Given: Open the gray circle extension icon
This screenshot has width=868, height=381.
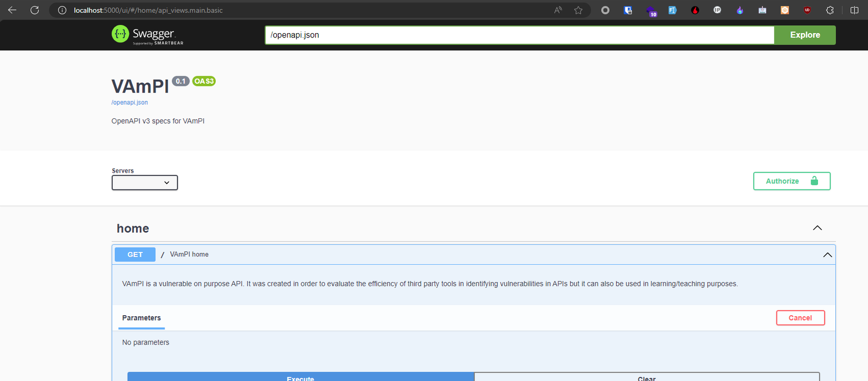Looking at the screenshot, I should 605,10.
